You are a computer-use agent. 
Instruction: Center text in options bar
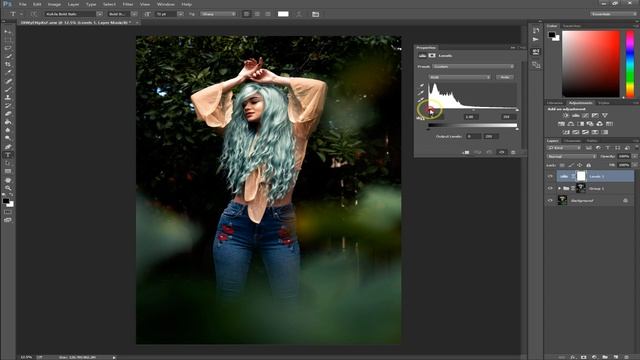tap(257, 14)
